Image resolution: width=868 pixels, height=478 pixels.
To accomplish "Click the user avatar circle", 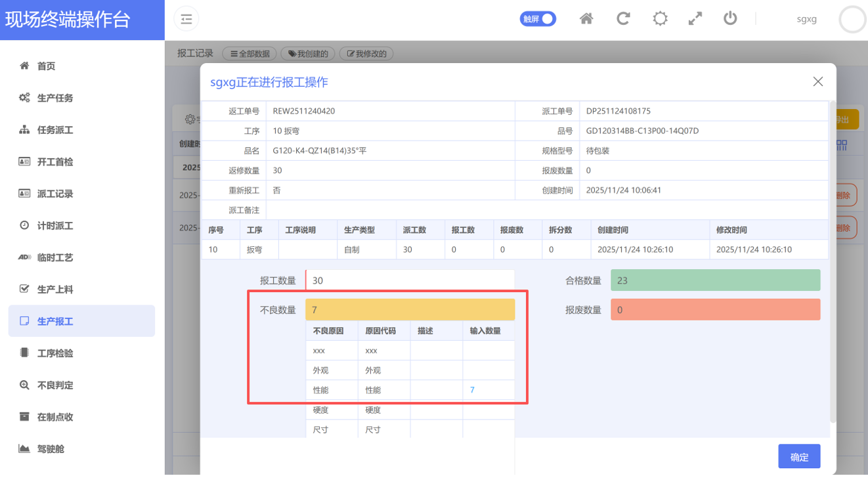I will pyautogui.click(x=852, y=20).
